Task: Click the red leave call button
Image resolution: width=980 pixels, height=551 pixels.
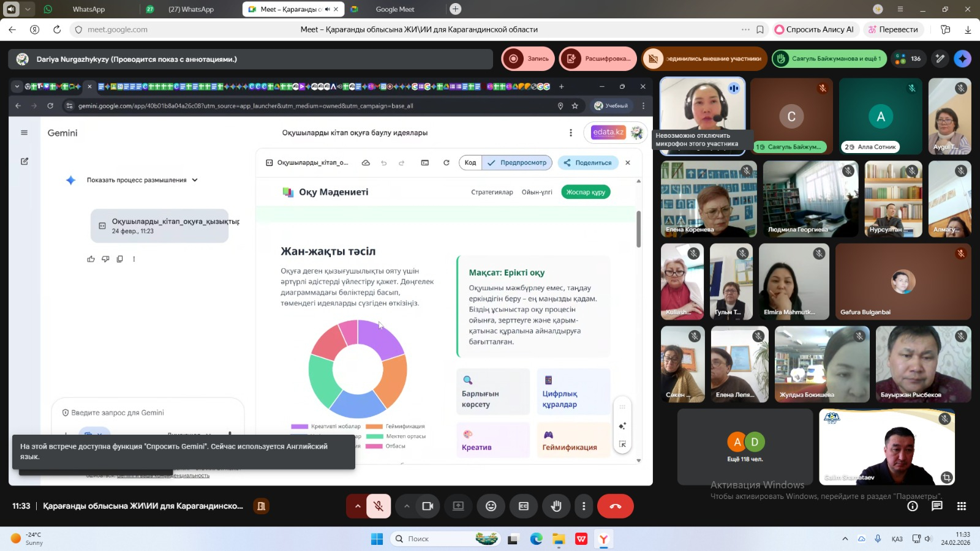Action: [x=615, y=506]
